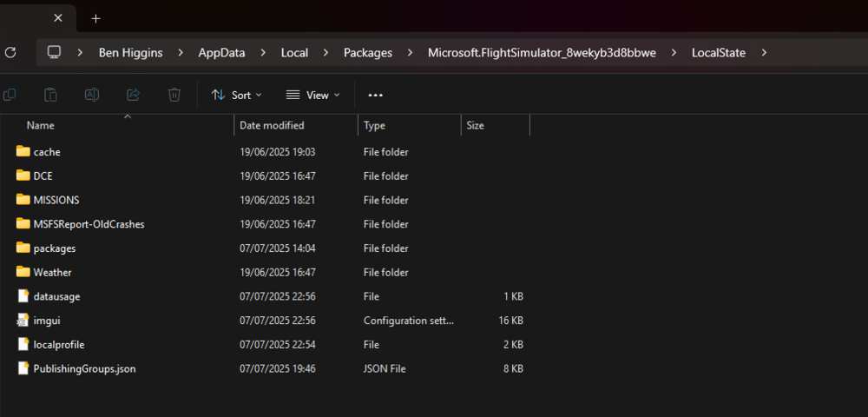The height and width of the screenshot is (417, 868).
Task: Click the Share icon in toolbar
Action: click(x=133, y=95)
